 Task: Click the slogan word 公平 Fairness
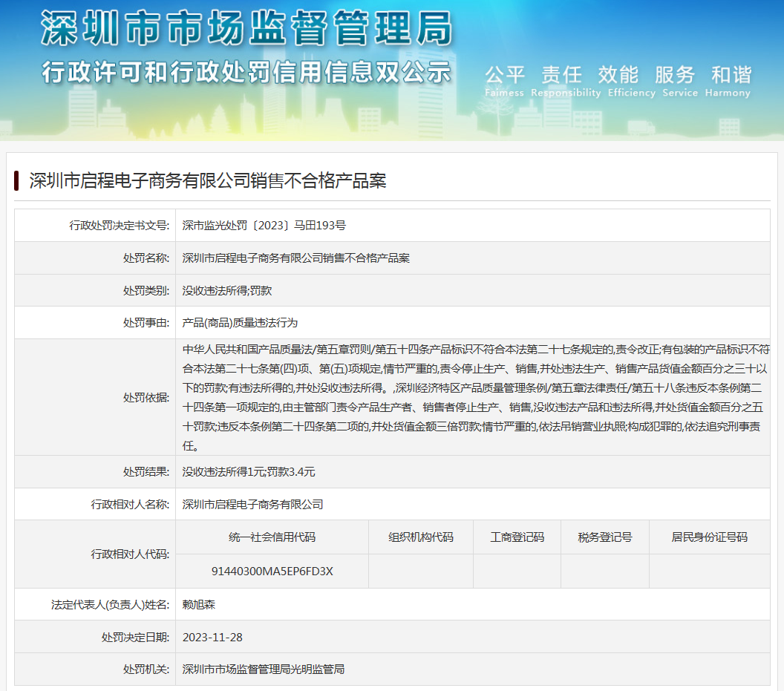(505, 82)
